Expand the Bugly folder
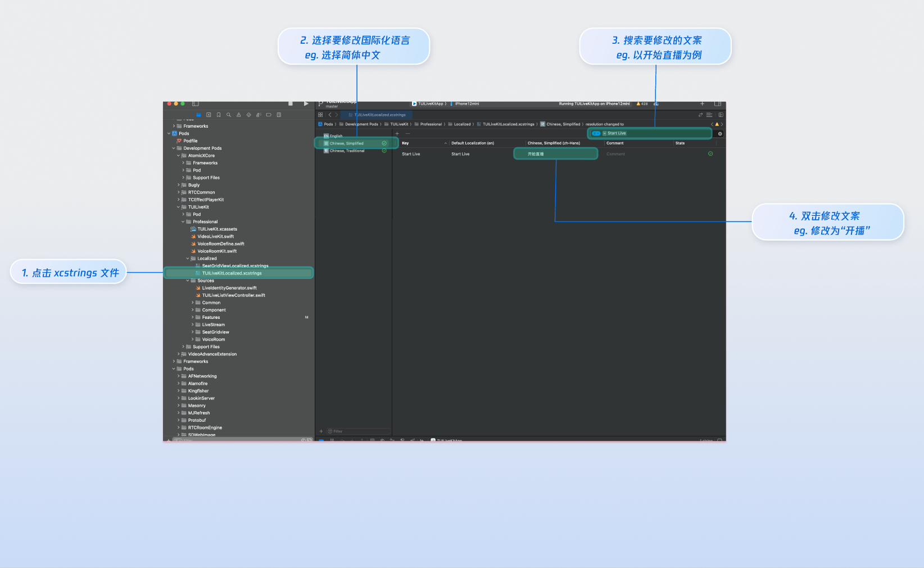This screenshot has width=924, height=568. (x=179, y=185)
